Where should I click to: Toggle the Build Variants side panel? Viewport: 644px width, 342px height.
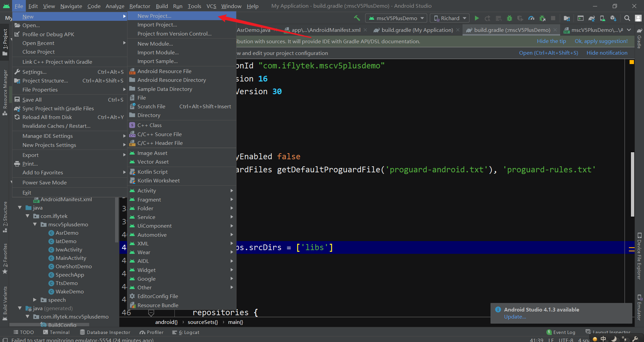(5, 303)
